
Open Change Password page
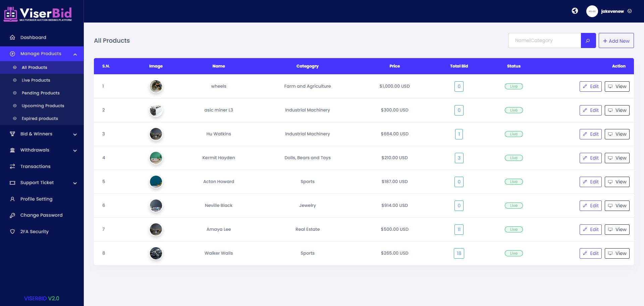click(42, 215)
